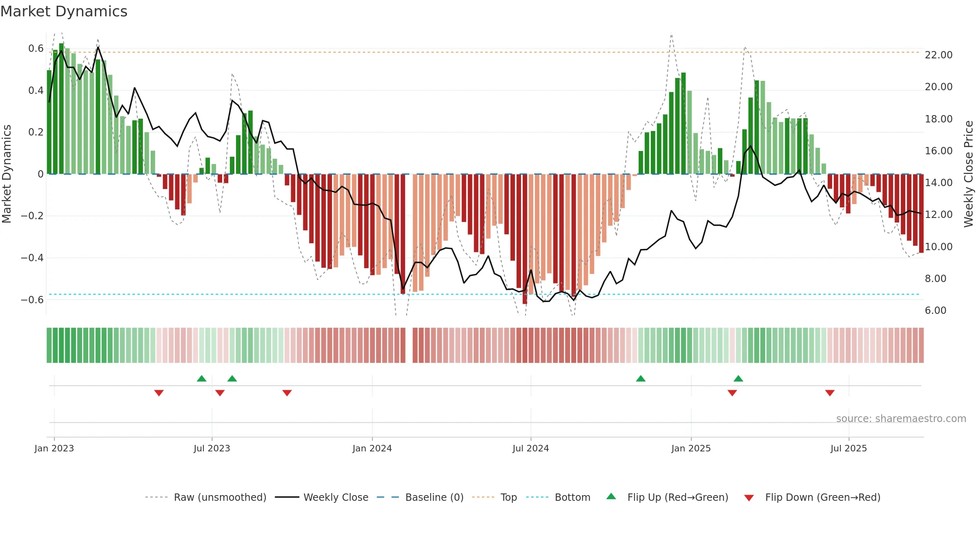980x551 pixels.
Task: Click the Jul 2025 x-axis label
Action: click(849, 448)
